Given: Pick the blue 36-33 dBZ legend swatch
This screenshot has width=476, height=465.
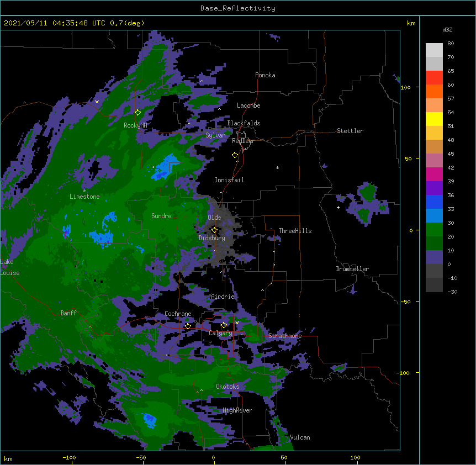Looking at the screenshot, I should (x=434, y=202).
